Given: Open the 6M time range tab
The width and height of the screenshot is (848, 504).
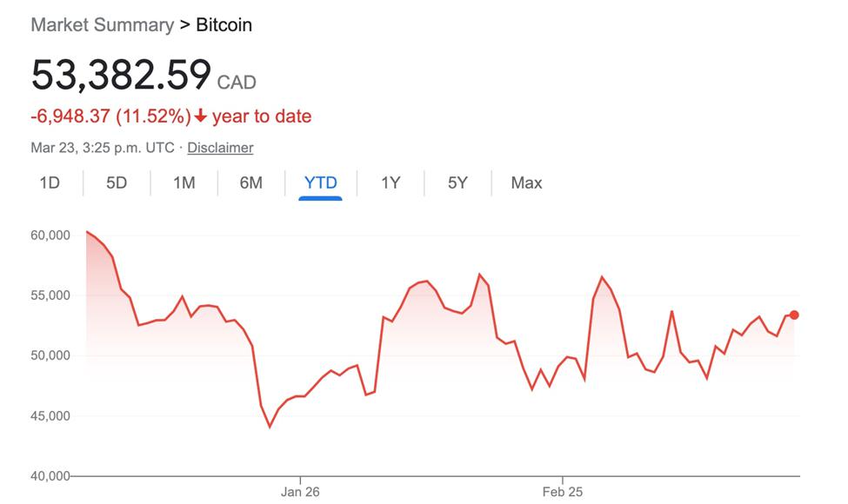Looking at the screenshot, I should (x=250, y=182).
